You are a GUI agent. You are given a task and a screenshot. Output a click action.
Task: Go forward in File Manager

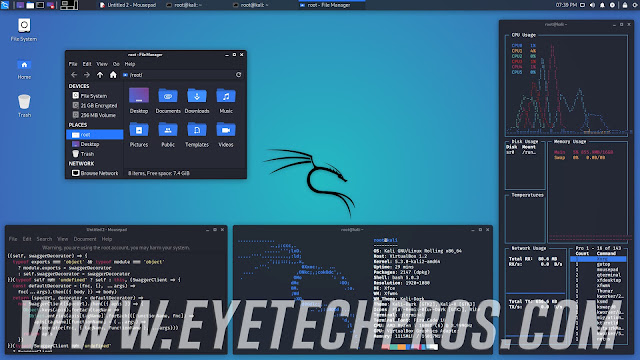[x=87, y=75]
